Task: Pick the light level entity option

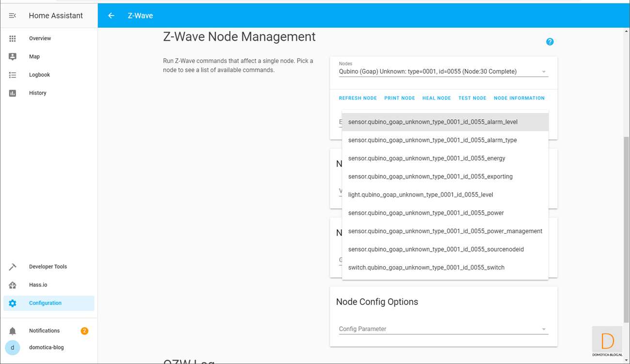Action: tap(420, 195)
